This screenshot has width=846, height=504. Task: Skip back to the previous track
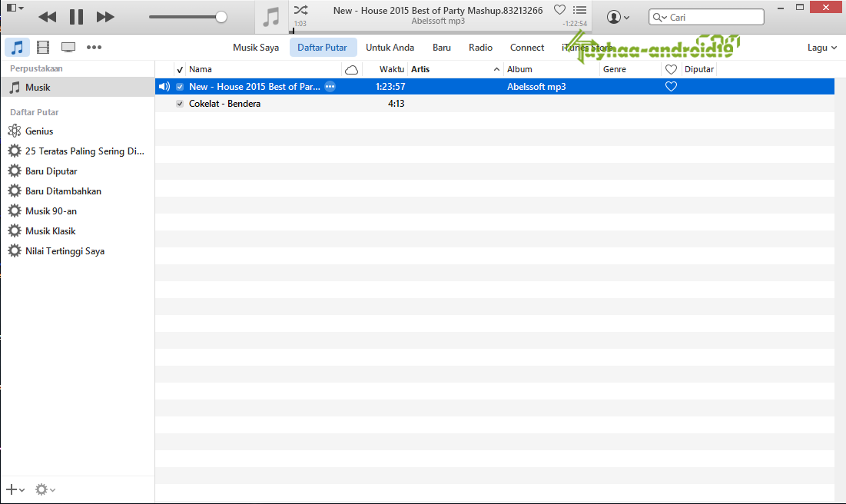48,17
